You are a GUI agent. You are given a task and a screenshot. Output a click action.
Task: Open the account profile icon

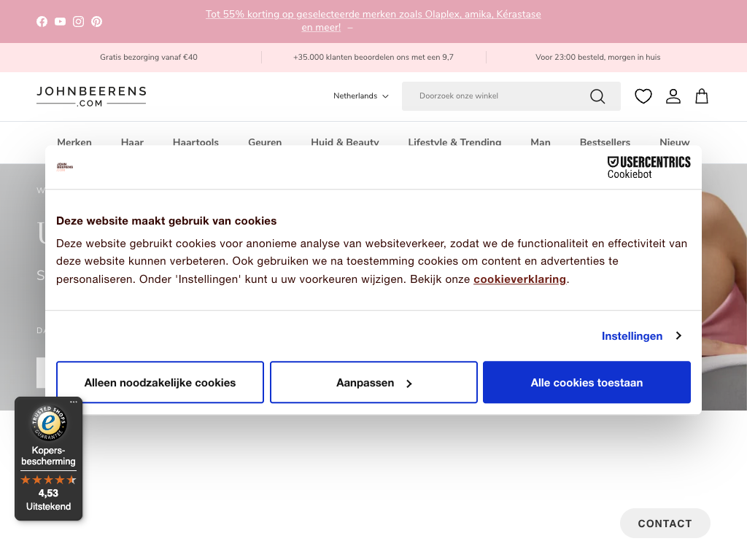tap(673, 96)
